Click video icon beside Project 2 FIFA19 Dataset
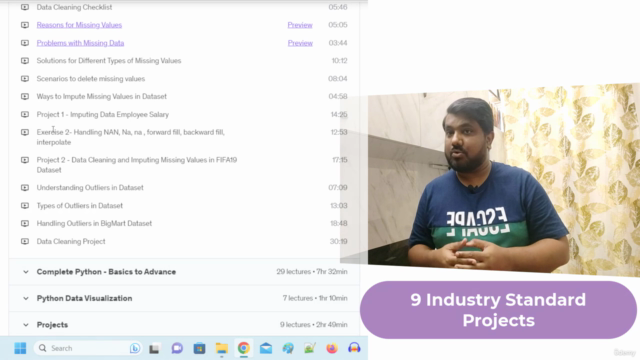This screenshot has height=360, width=640. (x=25, y=160)
